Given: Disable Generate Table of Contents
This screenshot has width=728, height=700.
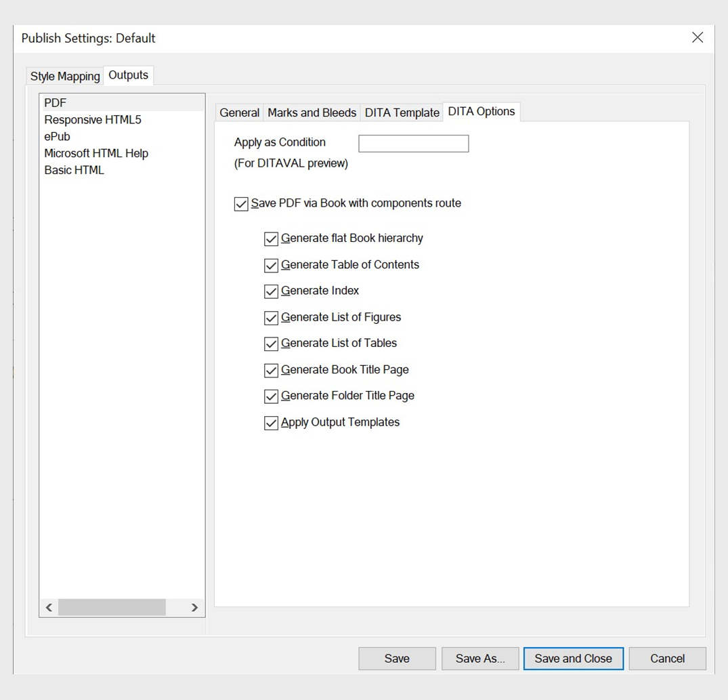Looking at the screenshot, I should tap(271, 265).
